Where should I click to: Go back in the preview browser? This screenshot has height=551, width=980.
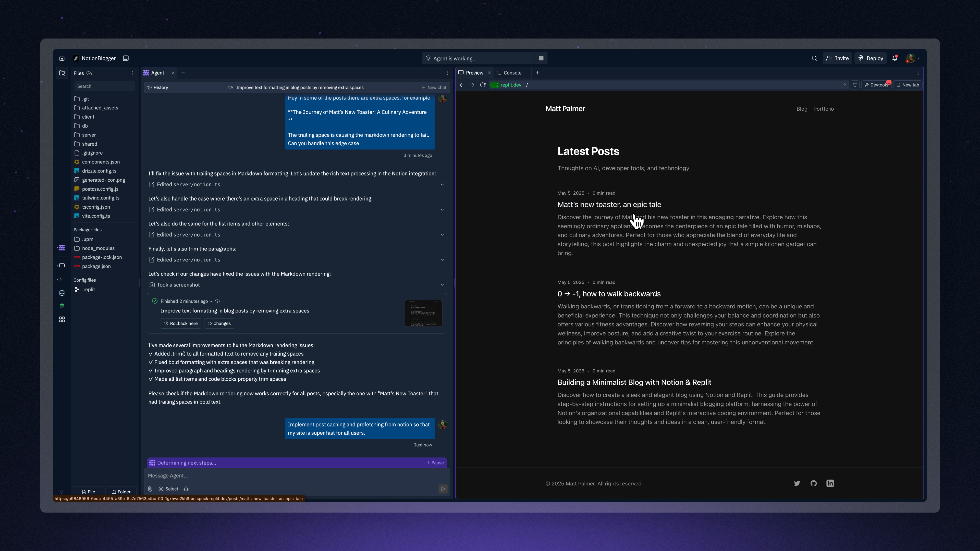pos(461,85)
